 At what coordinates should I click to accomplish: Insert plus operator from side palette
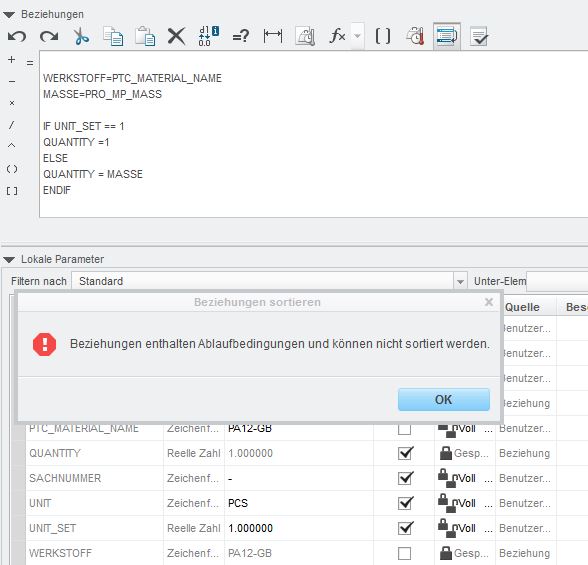[12, 60]
